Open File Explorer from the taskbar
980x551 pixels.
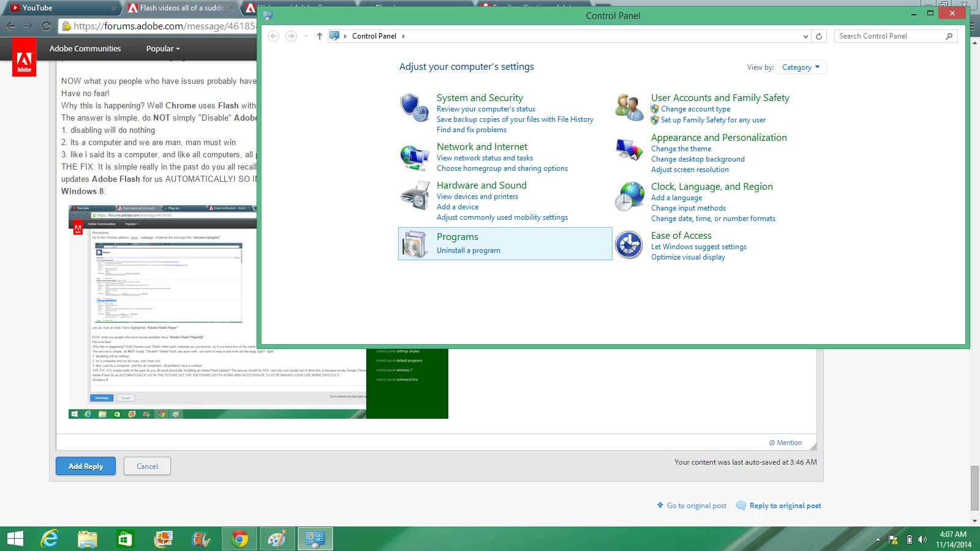88,539
